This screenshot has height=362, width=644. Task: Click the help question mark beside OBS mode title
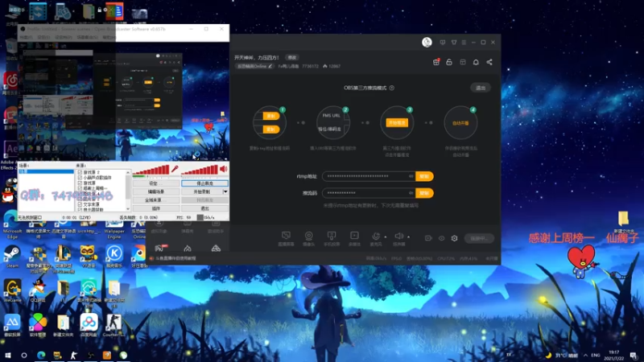pos(392,88)
